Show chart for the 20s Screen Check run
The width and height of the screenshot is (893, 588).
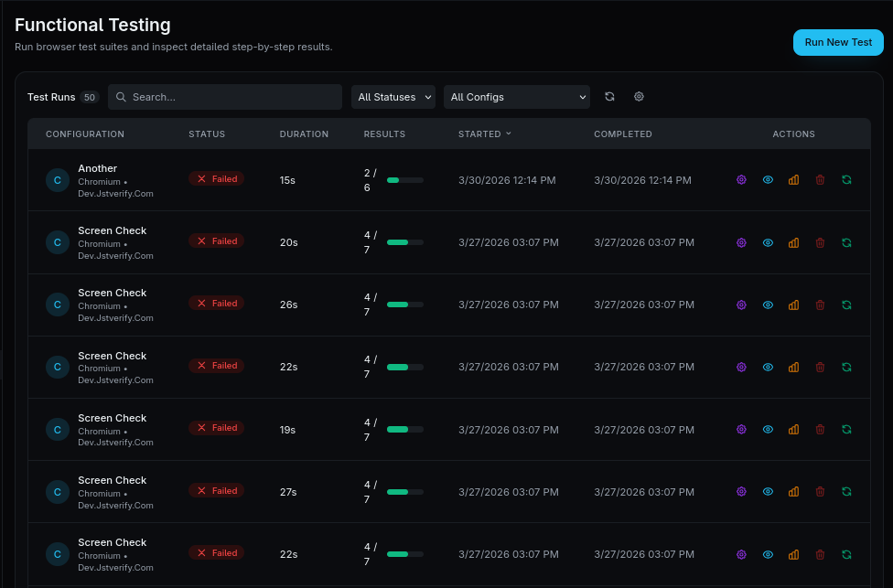[x=793, y=242]
